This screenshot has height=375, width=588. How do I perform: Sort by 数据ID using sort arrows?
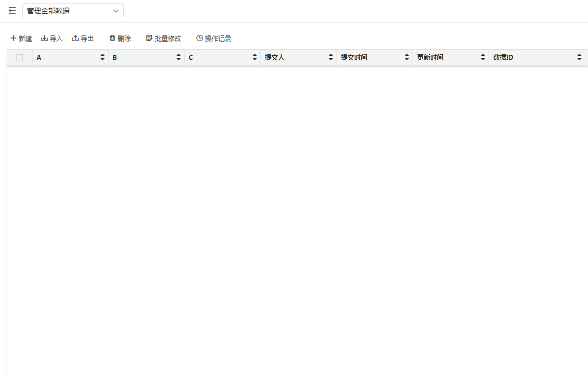579,58
